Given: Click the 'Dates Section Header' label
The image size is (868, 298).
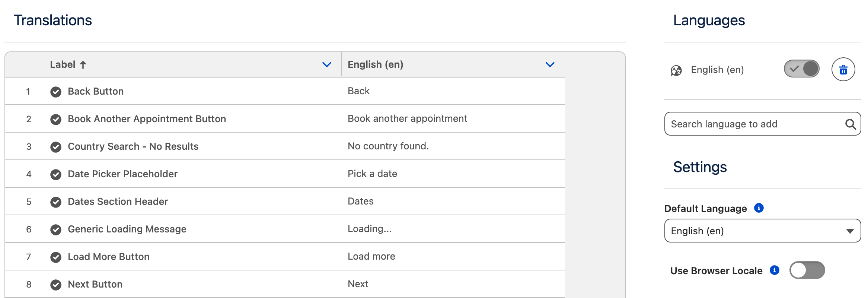Looking at the screenshot, I should pos(118,202).
